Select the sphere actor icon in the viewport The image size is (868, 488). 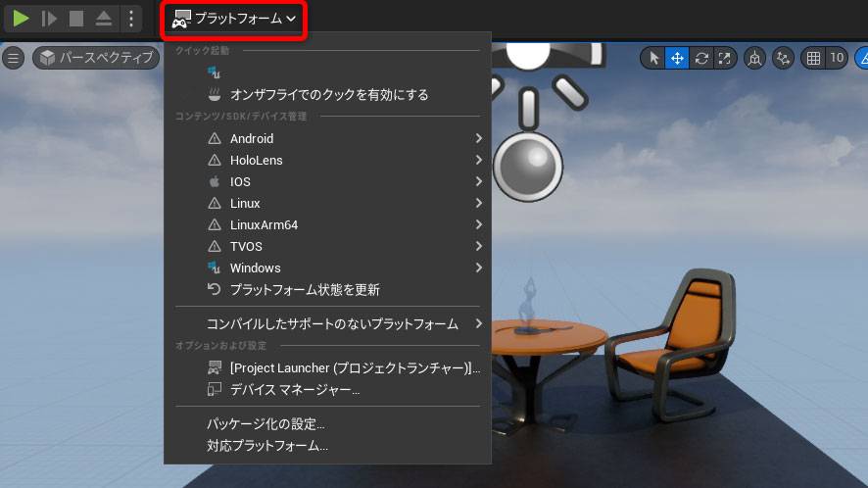click(528, 167)
